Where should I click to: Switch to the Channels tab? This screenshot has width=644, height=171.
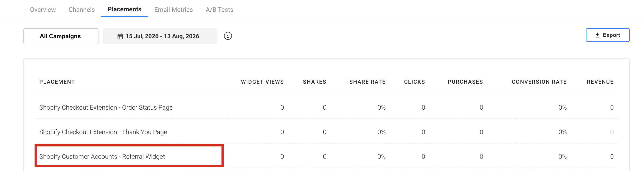(x=81, y=10)
